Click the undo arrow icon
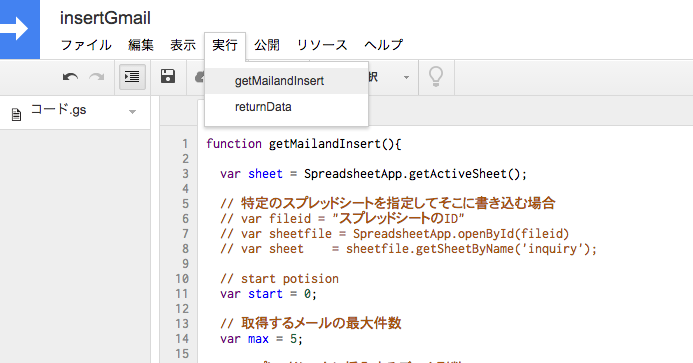Viewport: 693px width, 363px height. point(70,77)
